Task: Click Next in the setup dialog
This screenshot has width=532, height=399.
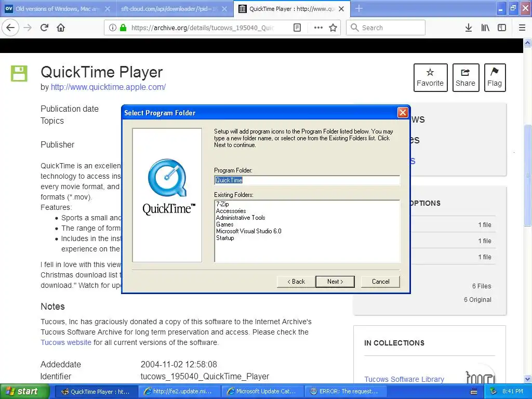Action: click(335, 281)
